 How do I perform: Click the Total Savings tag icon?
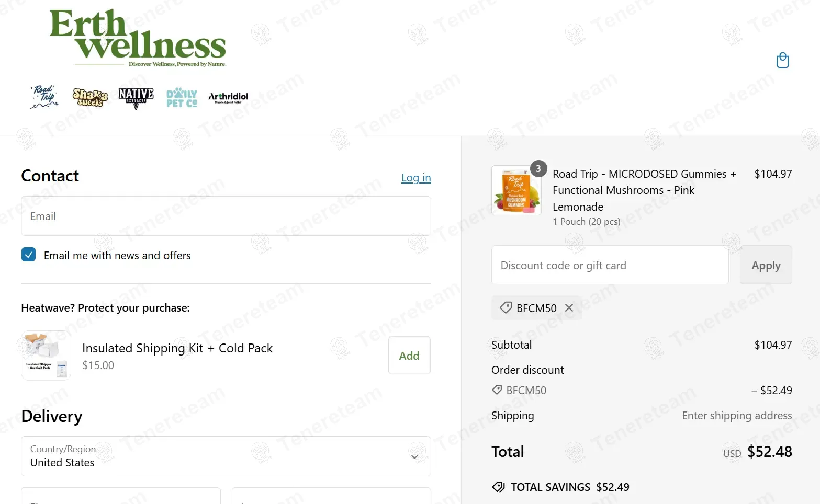click(498, 487)
